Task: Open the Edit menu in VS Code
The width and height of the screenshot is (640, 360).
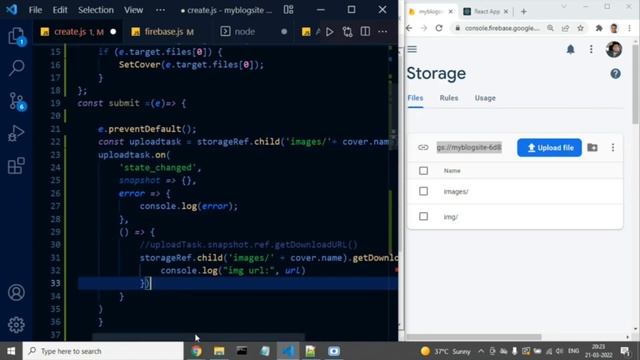Action: click(x=60, y=10)
